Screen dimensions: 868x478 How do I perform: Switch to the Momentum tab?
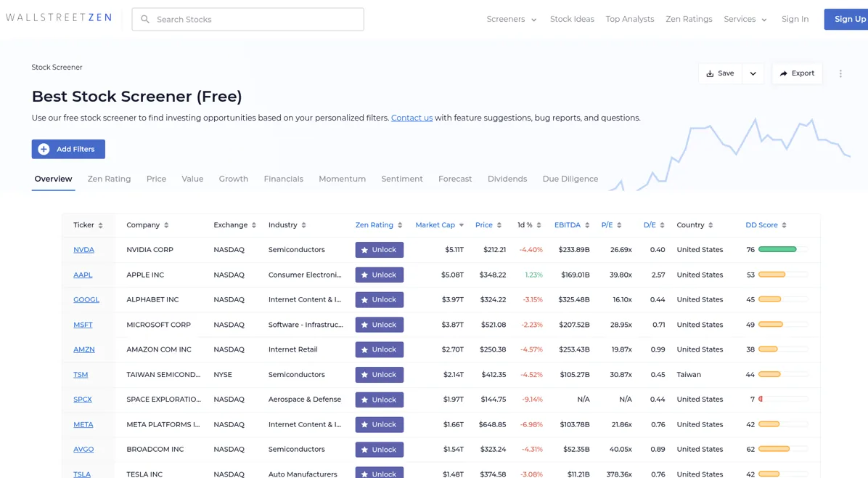pyautogui.click(x=342, y=179)
